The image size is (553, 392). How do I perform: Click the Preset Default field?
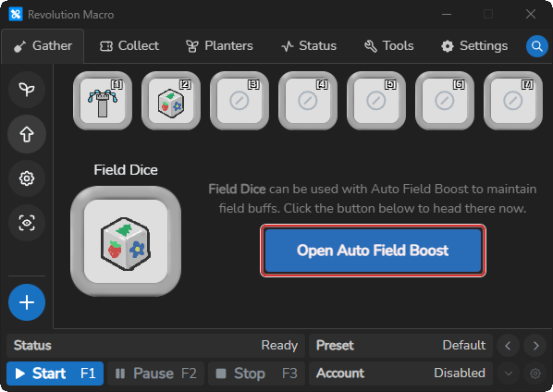pos(400,346)
